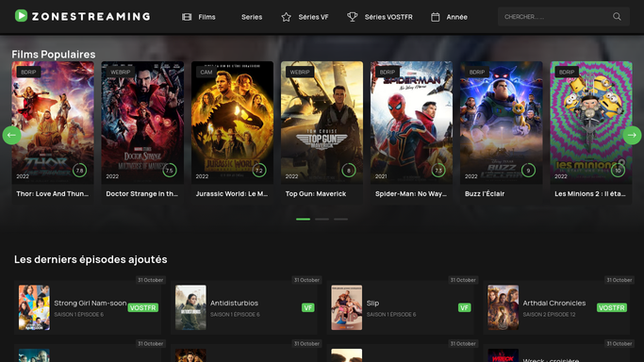
Task: Click the Films Populaires heading
Action: click(x=54, y=54)
